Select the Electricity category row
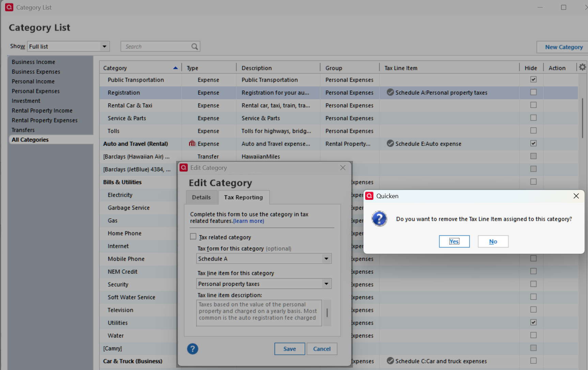 [120, 195]
